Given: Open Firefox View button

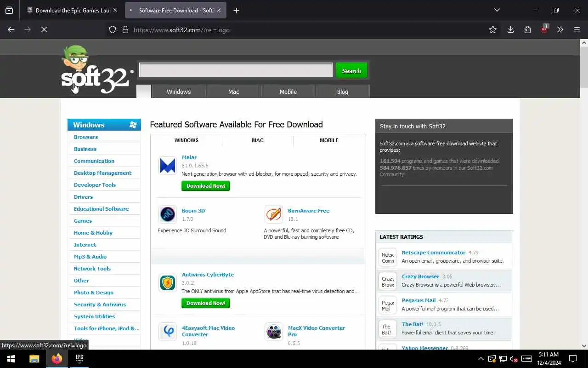Looking at the screenshot, I should click(9, 10).
